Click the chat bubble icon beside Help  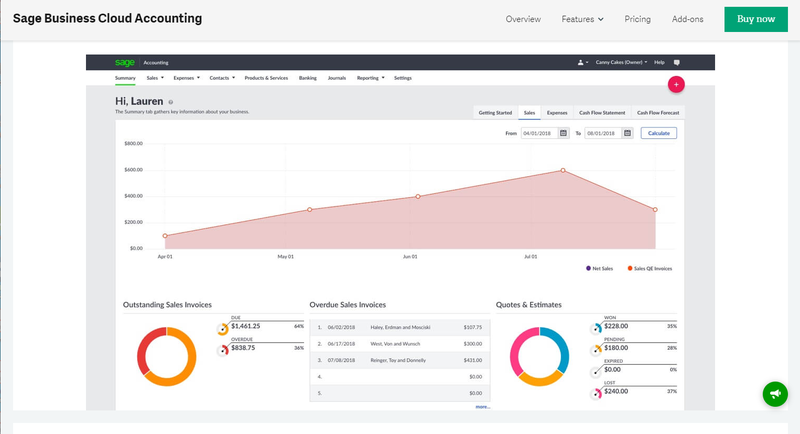click(x=677, y=62)
